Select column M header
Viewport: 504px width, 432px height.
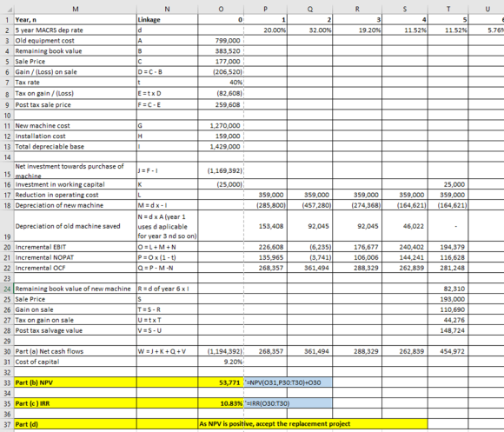point(76,9)
